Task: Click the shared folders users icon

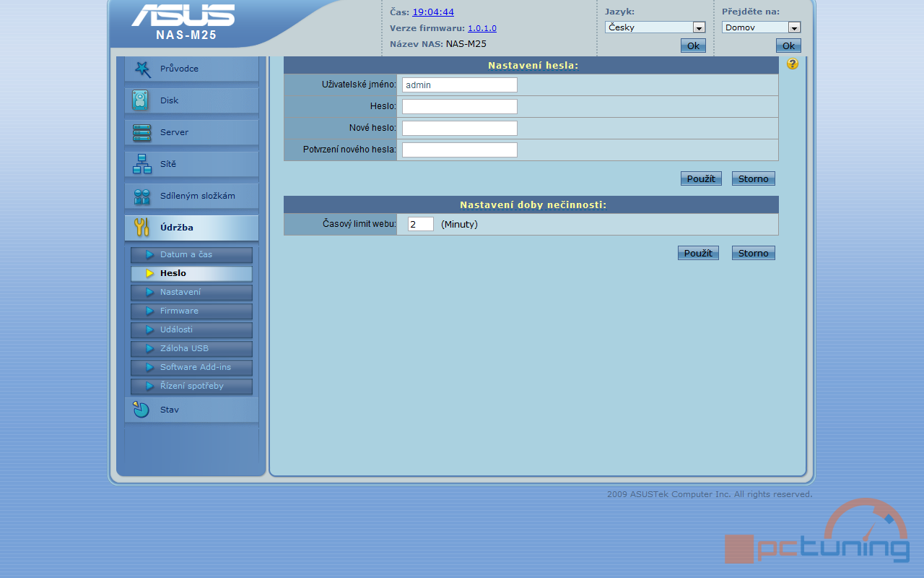Action: click(x=141, y=196)
